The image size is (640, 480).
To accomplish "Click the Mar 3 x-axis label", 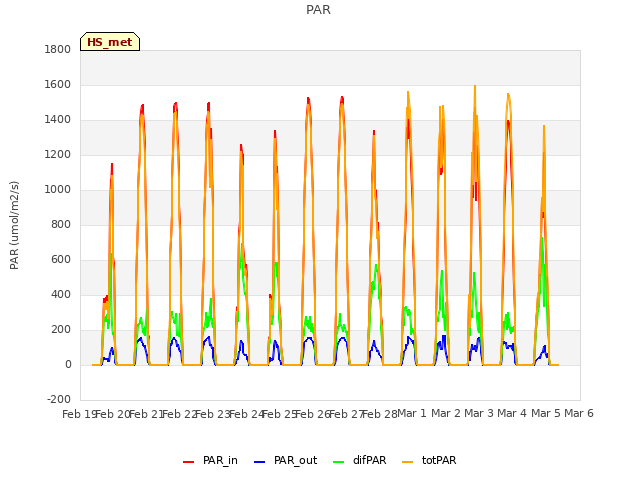I will click(479, 413).
